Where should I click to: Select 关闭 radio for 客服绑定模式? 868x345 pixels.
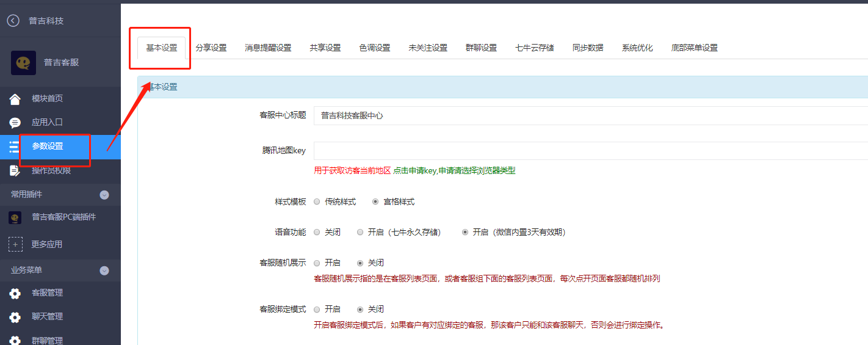360,310
